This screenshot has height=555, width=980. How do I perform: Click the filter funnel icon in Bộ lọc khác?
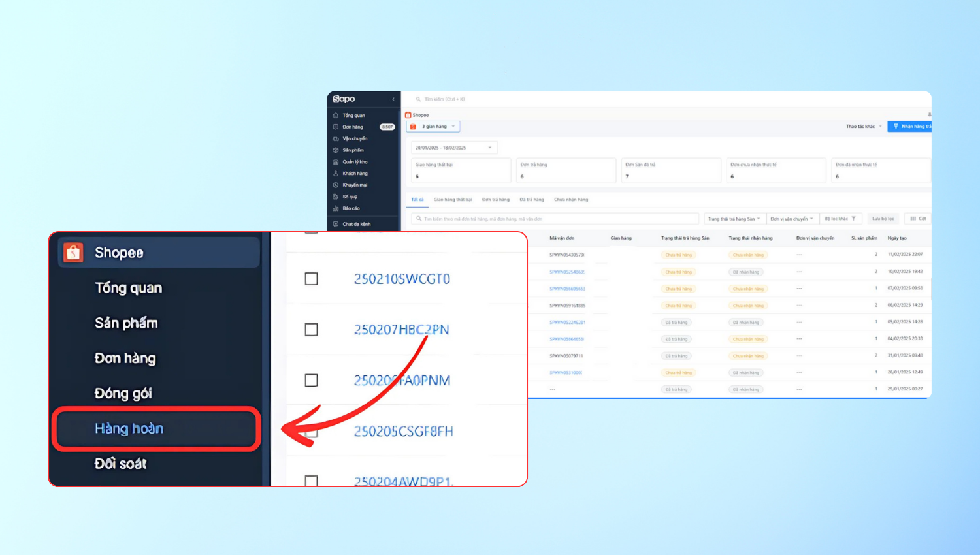853,219
